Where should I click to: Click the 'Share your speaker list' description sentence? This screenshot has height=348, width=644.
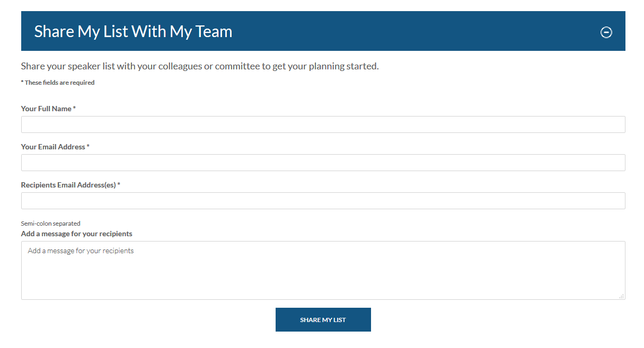click(x=200, y=66)
